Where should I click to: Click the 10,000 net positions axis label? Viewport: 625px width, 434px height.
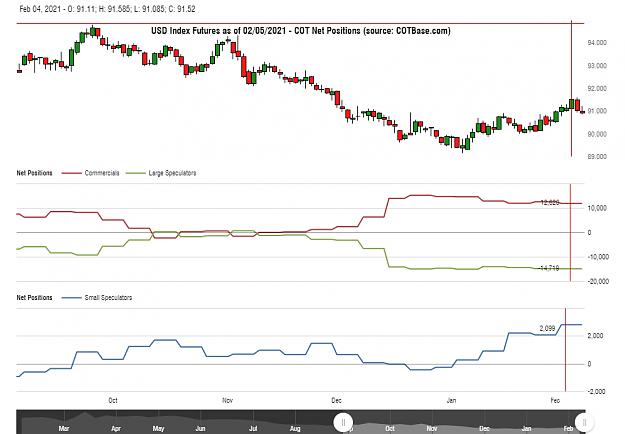coord(597,208)
